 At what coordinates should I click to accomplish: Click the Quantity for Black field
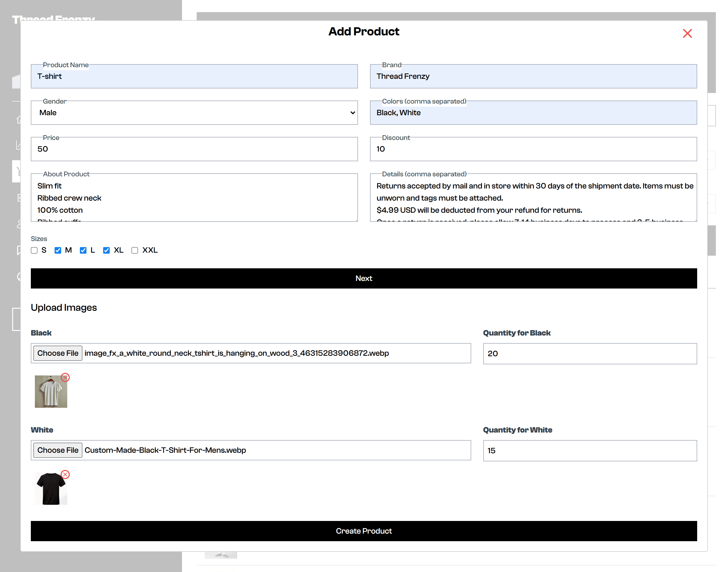(590, 354)
